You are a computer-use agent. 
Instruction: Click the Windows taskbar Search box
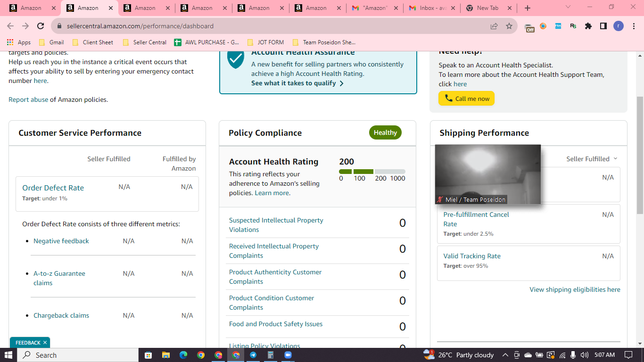click(78, 355)
